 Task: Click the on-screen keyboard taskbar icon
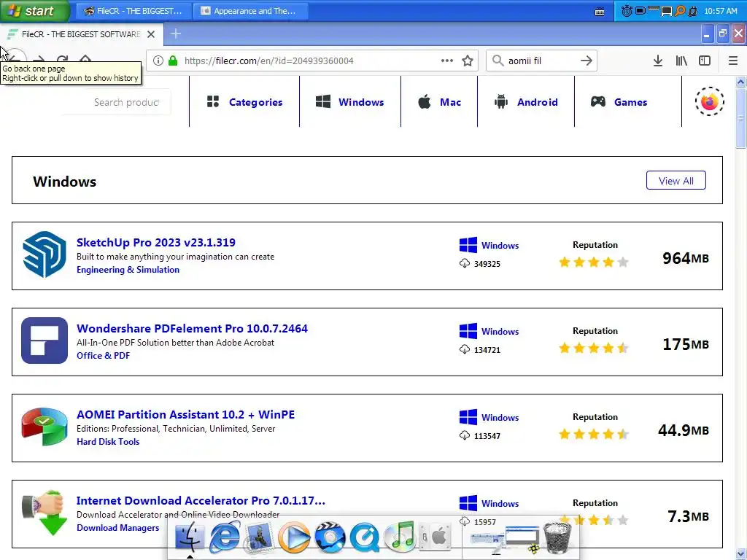click(600, 12)
